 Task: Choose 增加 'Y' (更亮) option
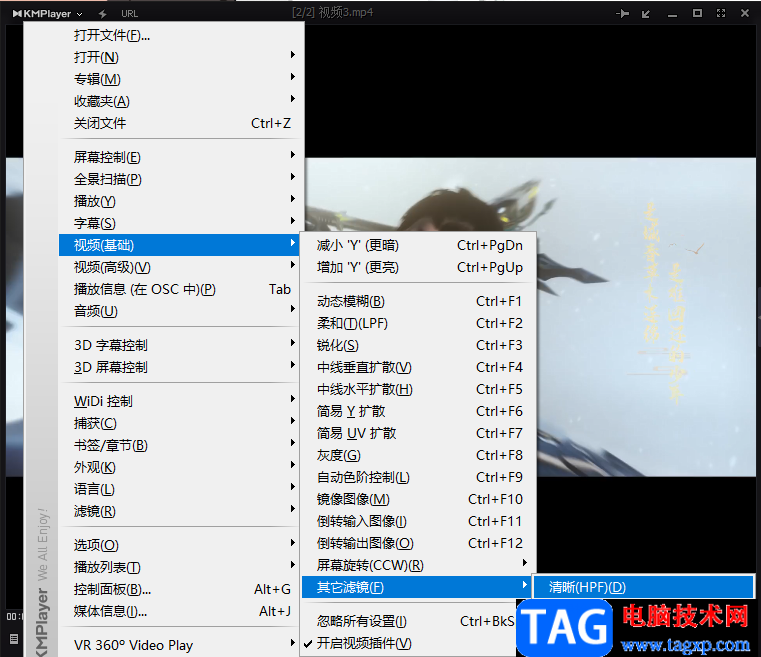tap(419, 267)
